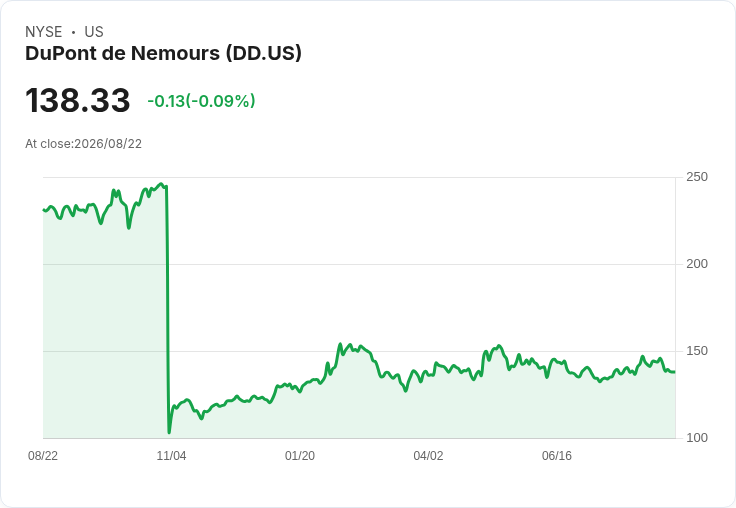Click the At close 2026/08/22 text
This screenshot has height=508, width=736.
click(x=84, y=144)
